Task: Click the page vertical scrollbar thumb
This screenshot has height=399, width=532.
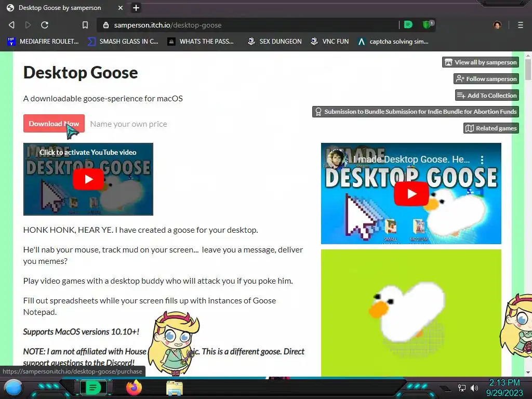Action: 528,70
